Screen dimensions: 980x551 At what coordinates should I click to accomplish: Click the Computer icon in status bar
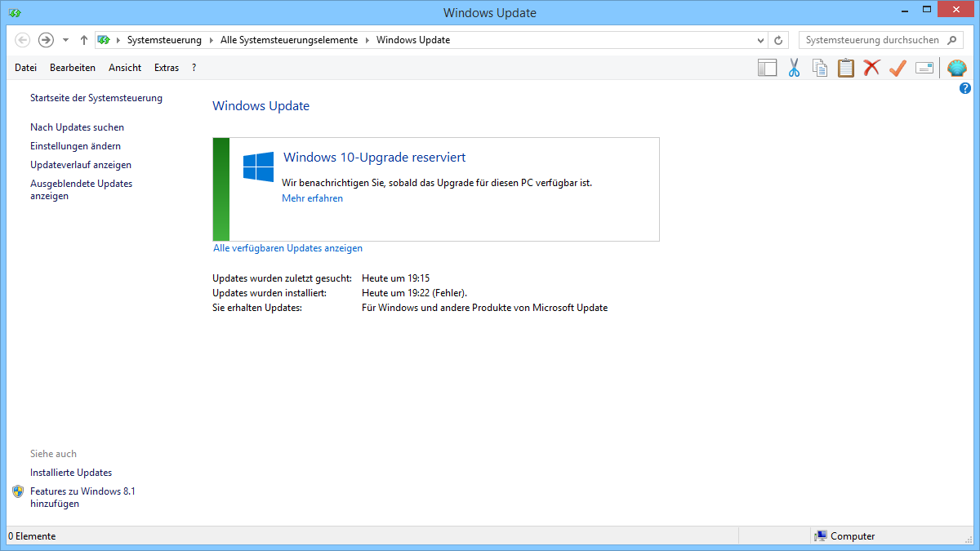tap(820, 536)
